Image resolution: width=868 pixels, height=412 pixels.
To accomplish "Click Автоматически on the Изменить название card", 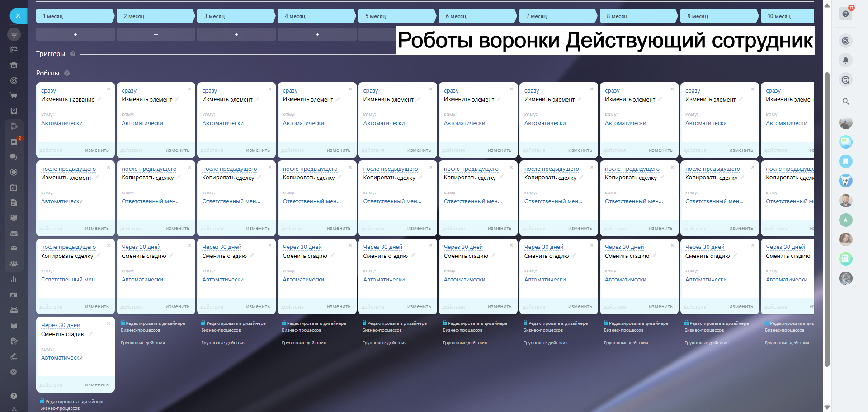I will pos(62,123).
